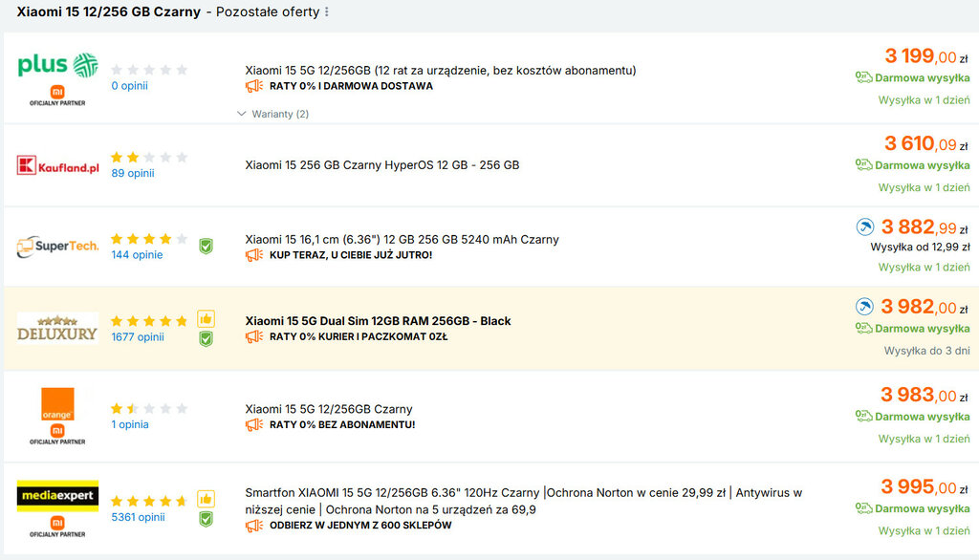
Task: Click megaphone promo icon in Plus offer
Action: [254, 86]
